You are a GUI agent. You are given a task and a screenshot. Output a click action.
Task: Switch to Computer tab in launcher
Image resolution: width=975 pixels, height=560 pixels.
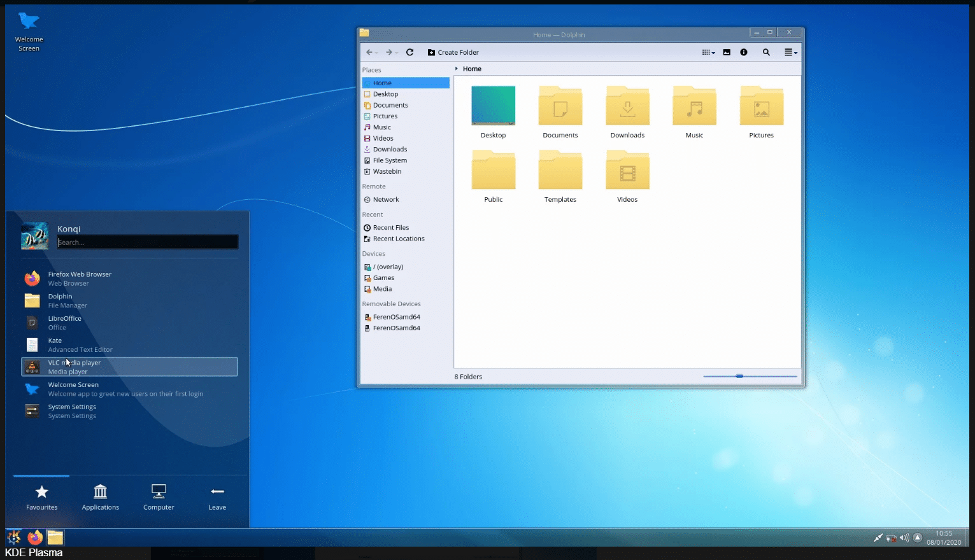[159, 497]
